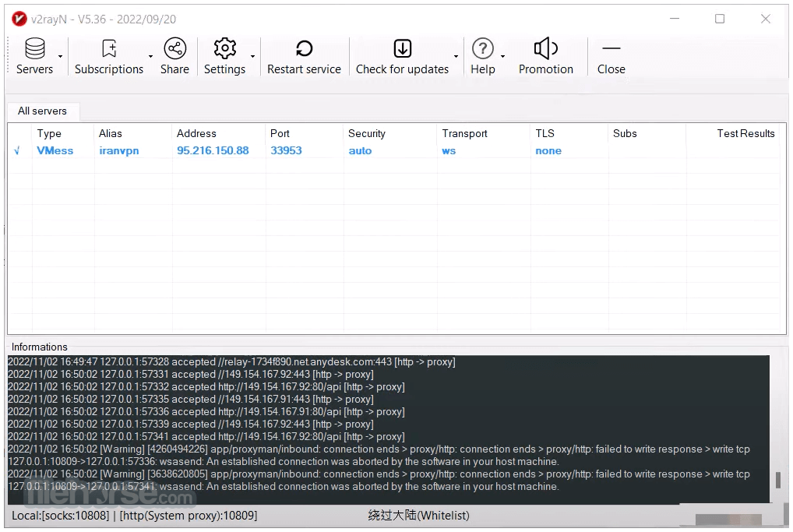The image size is (793, 532).
Task: Open Subscriptions from the toolbar
Action: [x=109, y=57]
